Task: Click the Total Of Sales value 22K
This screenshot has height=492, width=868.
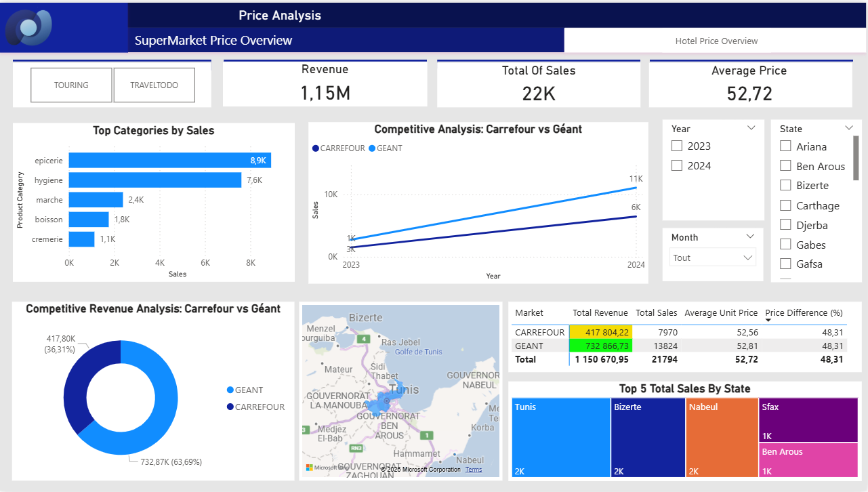Action: pyautogui.click(x=539, y=94)
